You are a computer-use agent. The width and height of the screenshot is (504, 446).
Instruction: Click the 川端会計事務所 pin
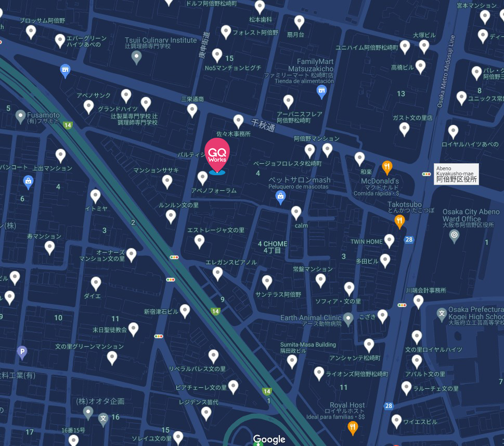coord(418,303)
